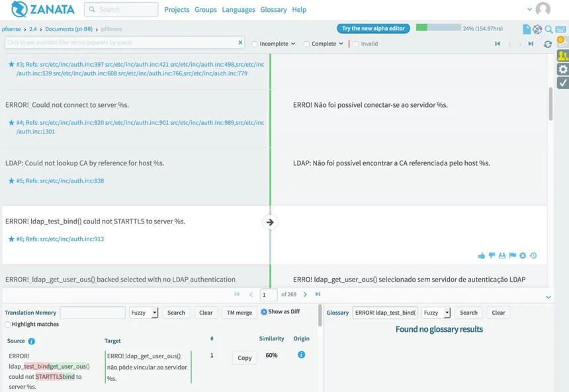Expand the Complete filter dropdown arrow

point(341,44)
